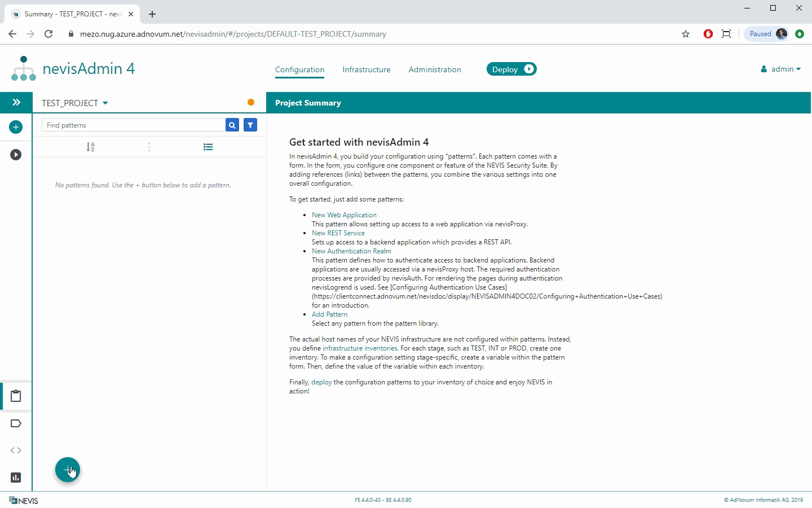This screenshot has width=812, height=508.
Task: Click the Project Summary header
Action: (x=308, y=103)
